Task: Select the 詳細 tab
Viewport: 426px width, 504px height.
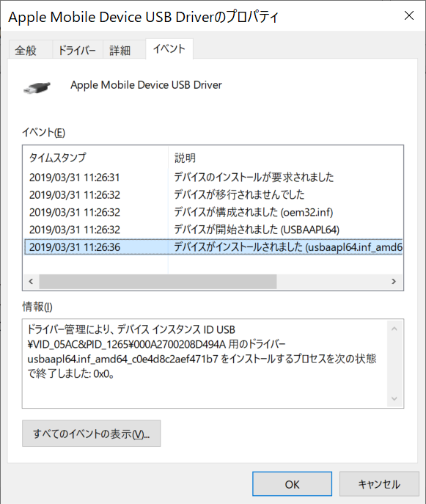Action: pos(120,51)
